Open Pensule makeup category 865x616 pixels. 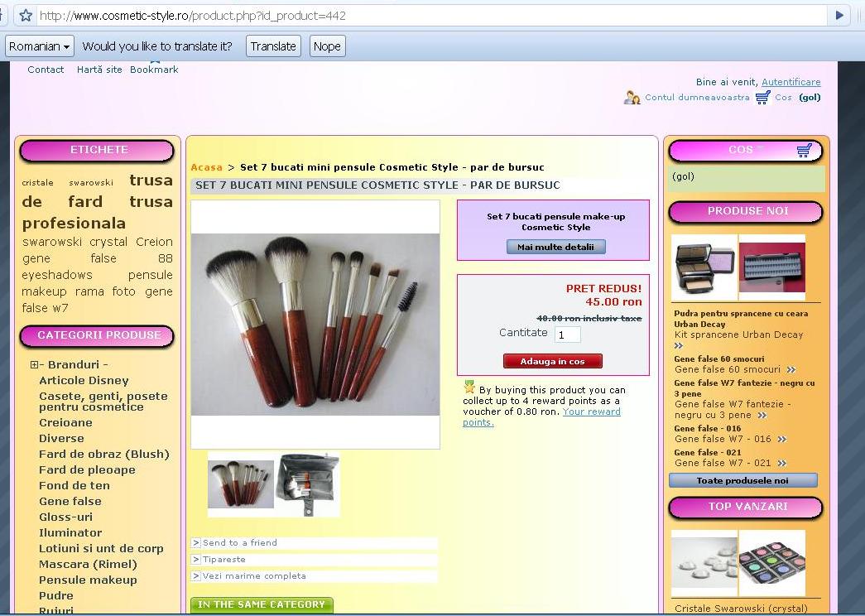(88, 580)
